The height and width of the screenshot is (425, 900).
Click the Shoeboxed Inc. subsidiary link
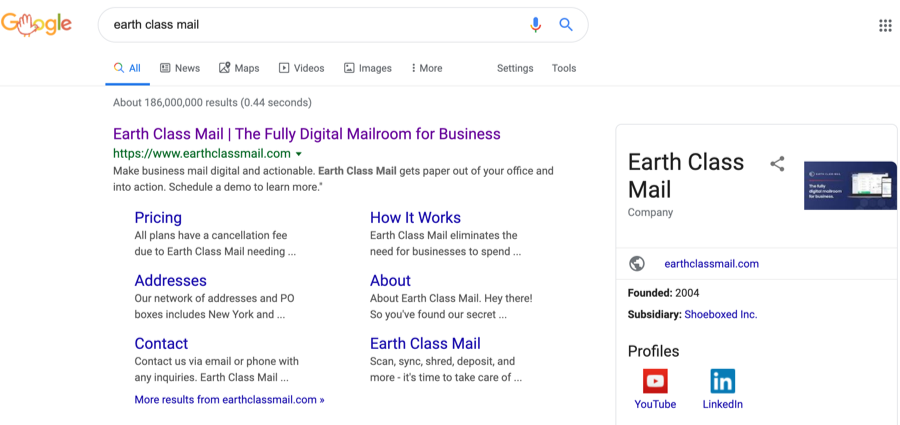720,314
